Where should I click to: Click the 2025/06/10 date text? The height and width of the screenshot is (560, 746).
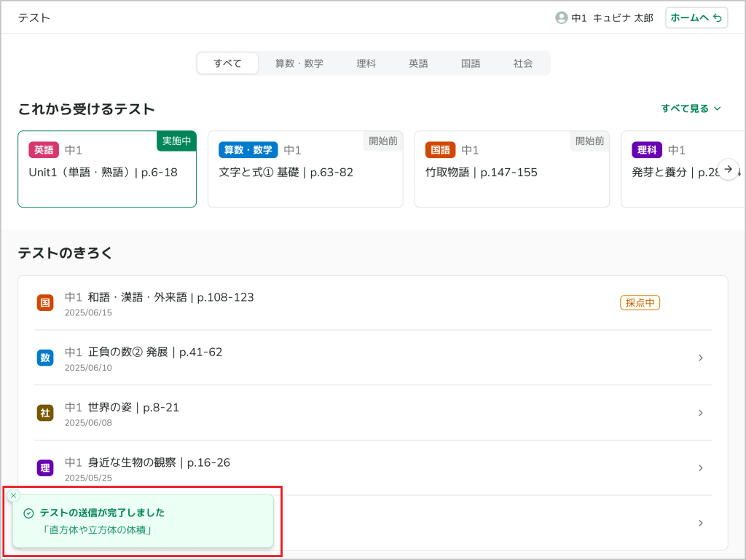(x=88, y=368)
